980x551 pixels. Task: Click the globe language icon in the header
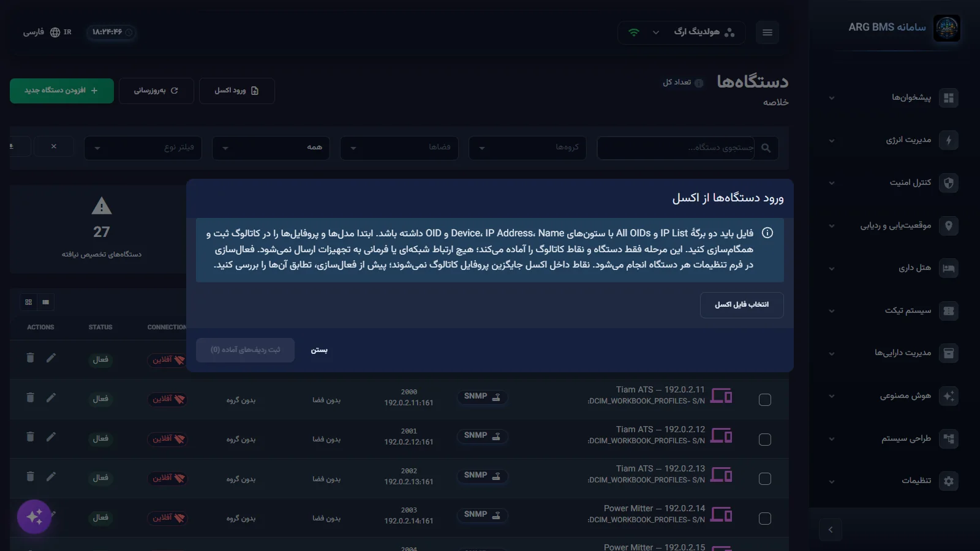[x=55, y=32]
